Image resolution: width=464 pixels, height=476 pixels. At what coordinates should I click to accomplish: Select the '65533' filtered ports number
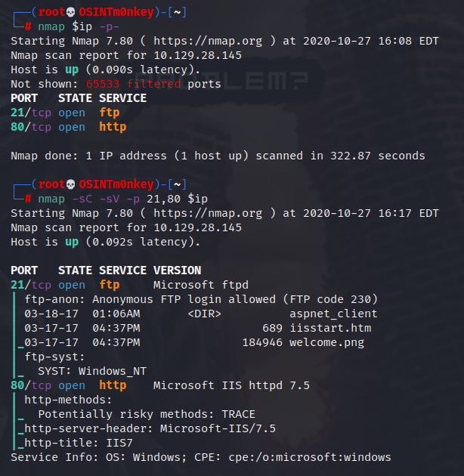pyautogui.click(x=104, y=84)
